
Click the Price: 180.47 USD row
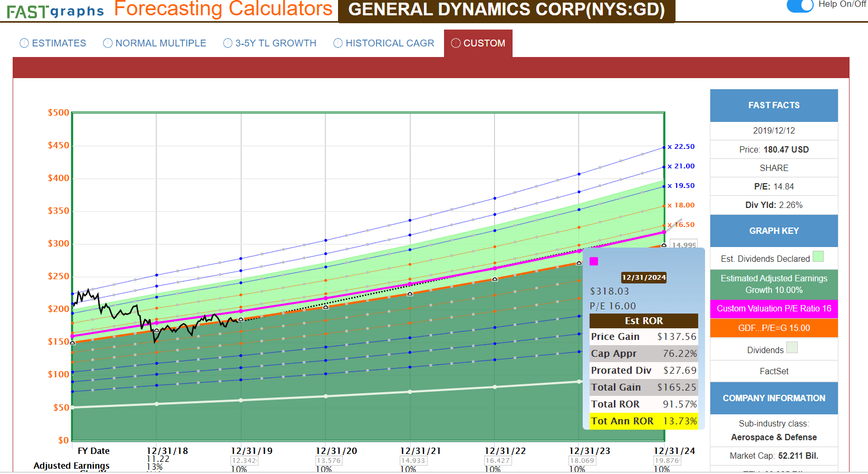[x=774, y=149]
